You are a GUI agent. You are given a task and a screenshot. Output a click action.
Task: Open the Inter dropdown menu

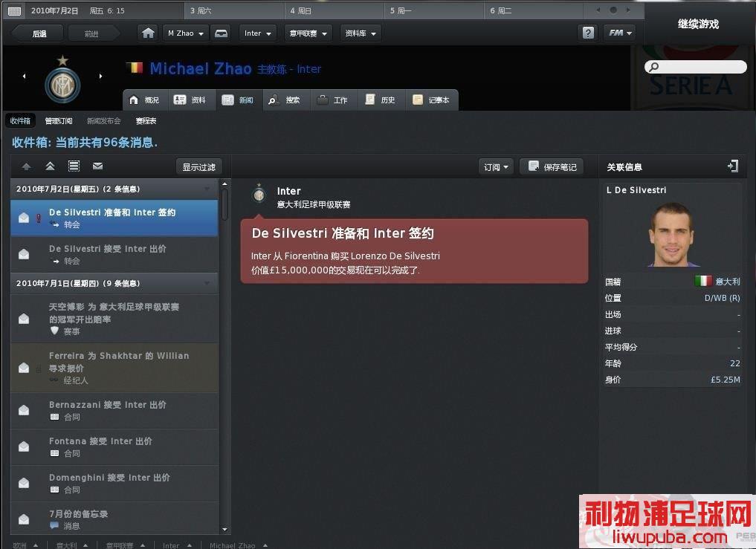tap(258, 33)
